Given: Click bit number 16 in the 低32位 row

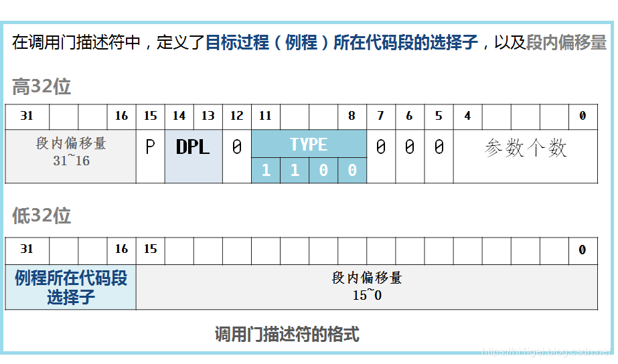Looking at the screenshot, I should click(121, 250).
